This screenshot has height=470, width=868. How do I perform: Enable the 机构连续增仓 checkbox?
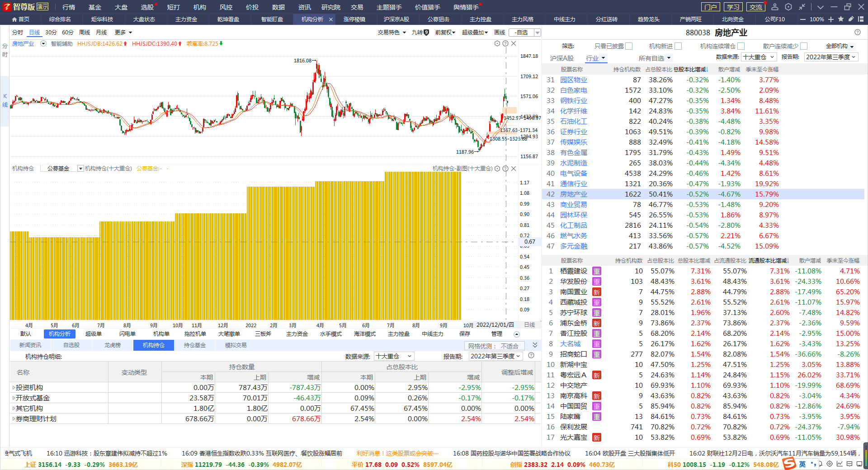(x=741, y=46)
